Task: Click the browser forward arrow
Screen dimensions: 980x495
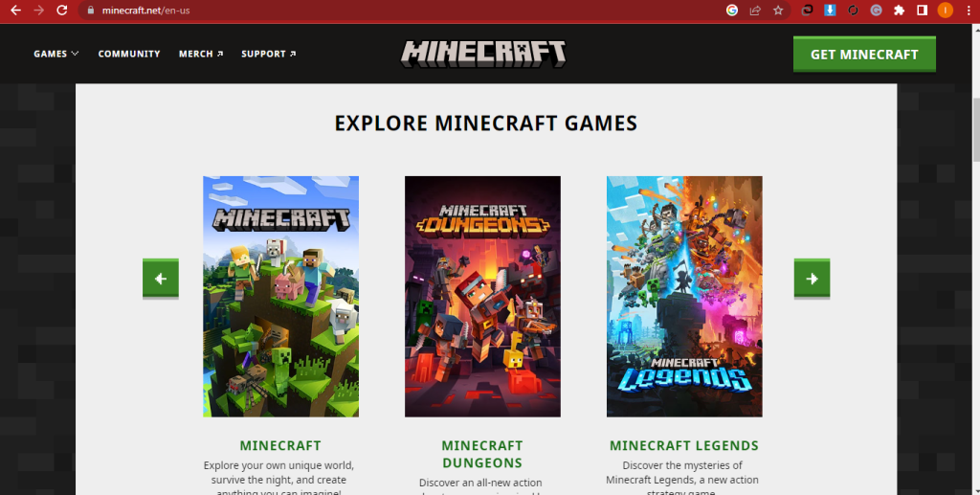Action: pyautogui.click(x=38, y=10)
